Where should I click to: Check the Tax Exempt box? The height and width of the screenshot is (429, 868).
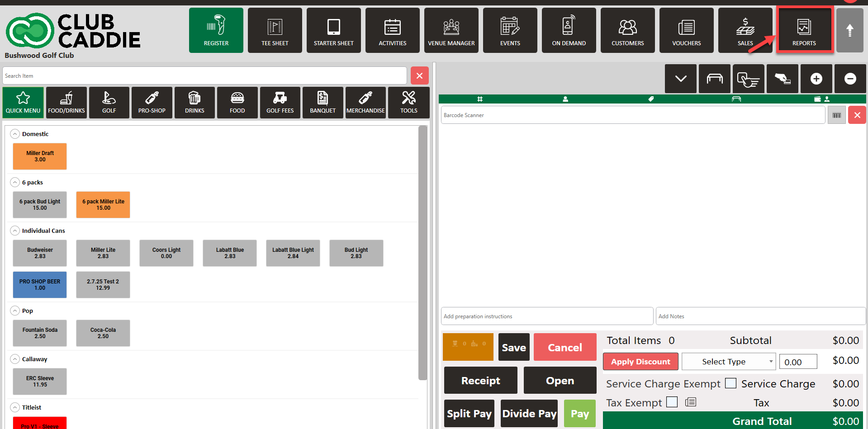[x=672, y=402]
